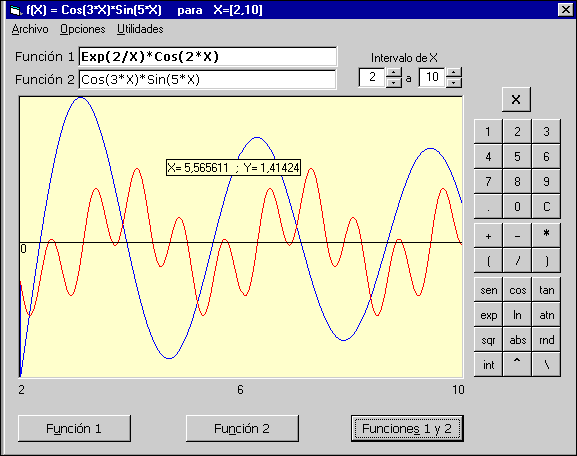The width and height of the screenshot is (577, 456).
Task: Increase the interval start value spinner
Action: 394,73
